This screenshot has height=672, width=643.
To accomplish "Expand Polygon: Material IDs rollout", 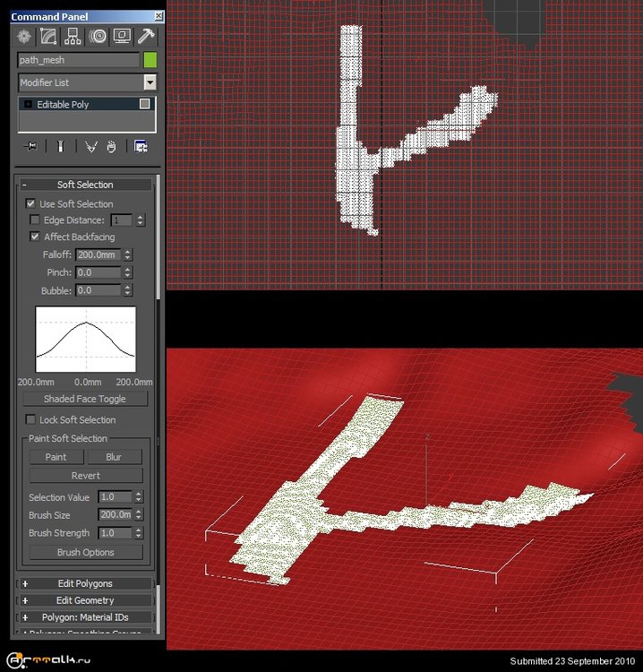I will click(85, 617).
